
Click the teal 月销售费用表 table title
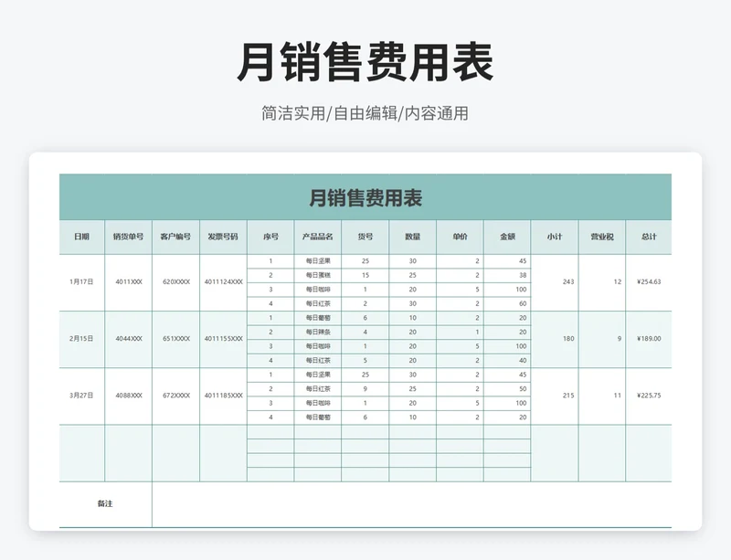365,197
